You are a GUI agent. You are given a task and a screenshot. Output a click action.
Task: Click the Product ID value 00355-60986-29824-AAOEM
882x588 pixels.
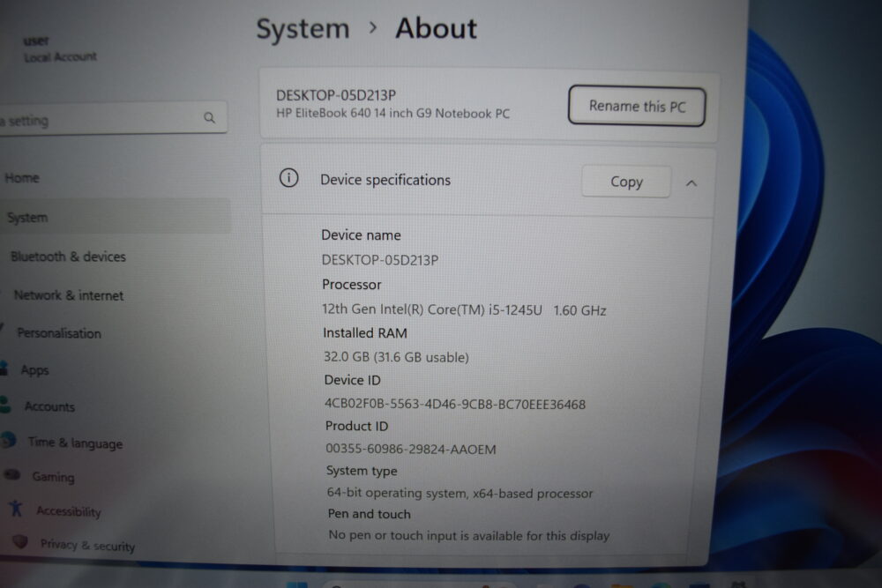pos(411,449)
